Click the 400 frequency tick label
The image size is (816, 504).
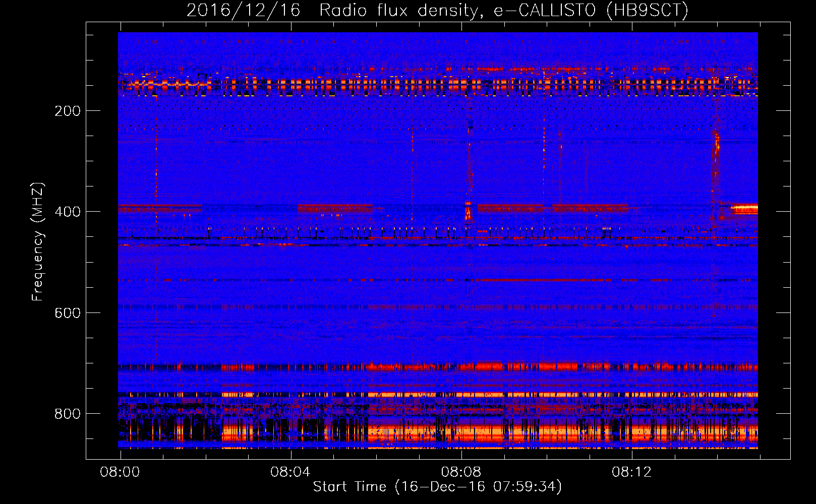point(68,212)
